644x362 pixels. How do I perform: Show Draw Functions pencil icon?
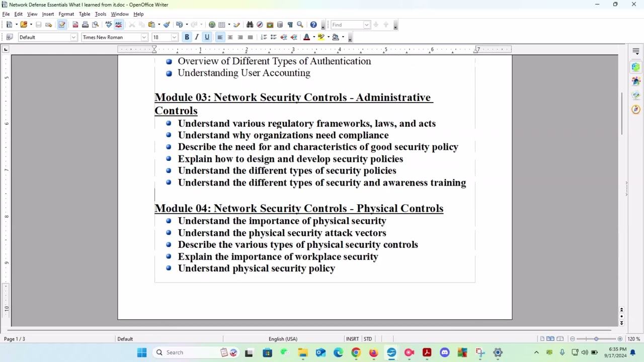[x=236, y=25]
